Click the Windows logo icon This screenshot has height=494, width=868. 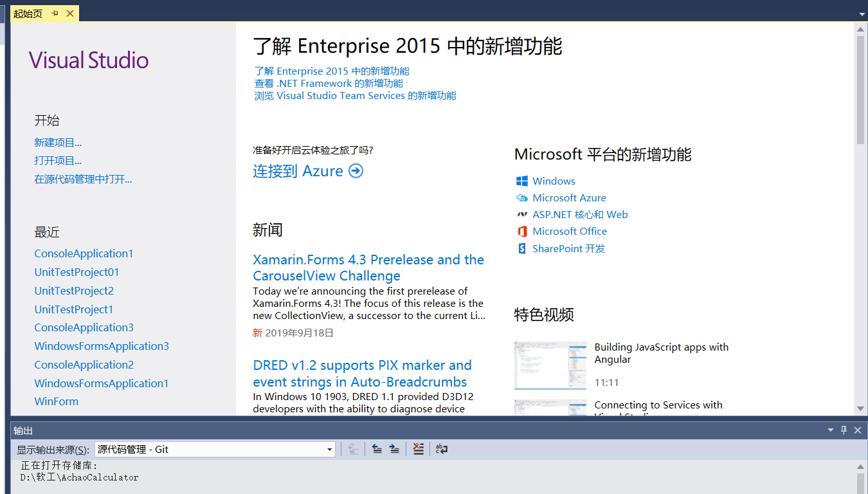click(x=522, y=181)
